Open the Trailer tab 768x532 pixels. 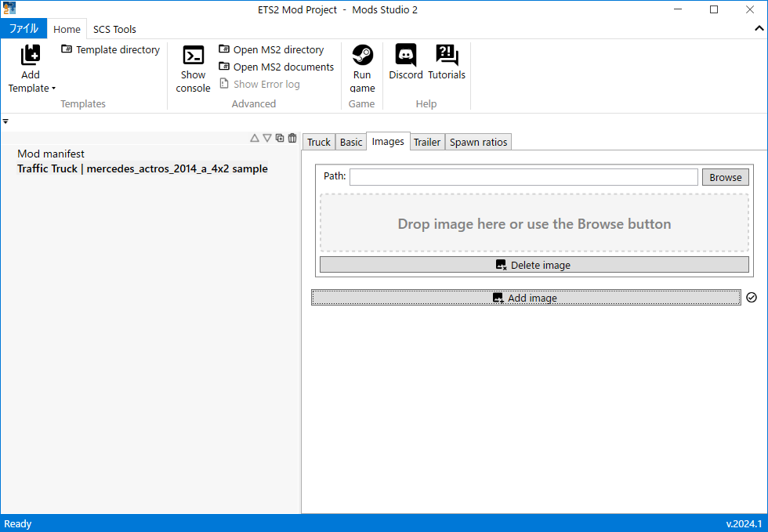(427, 142)
